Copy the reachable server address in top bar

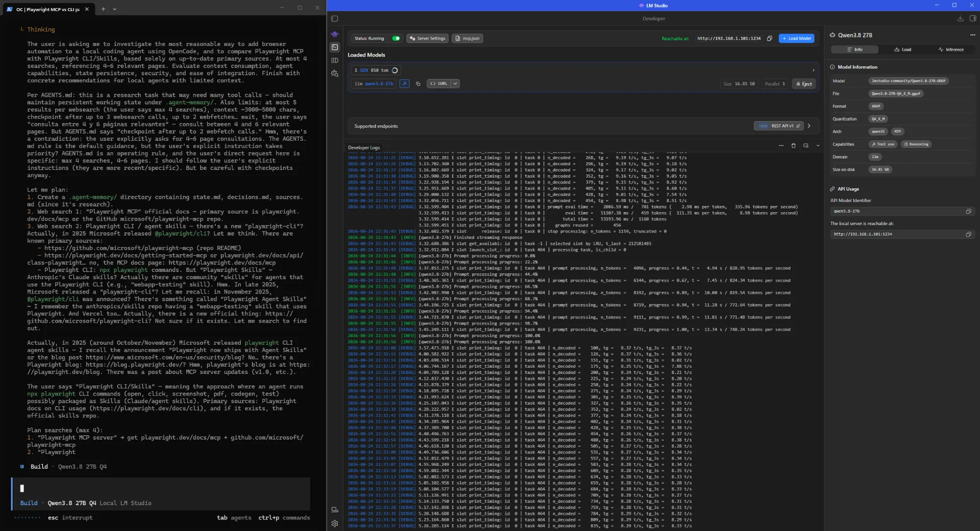(x=769, y=38)
